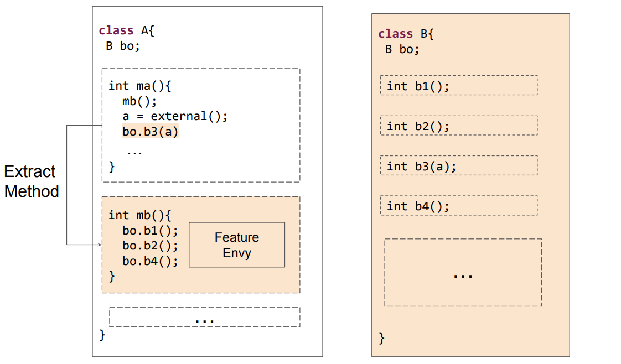Select the 'bo.b1();' line in mb

150,231
